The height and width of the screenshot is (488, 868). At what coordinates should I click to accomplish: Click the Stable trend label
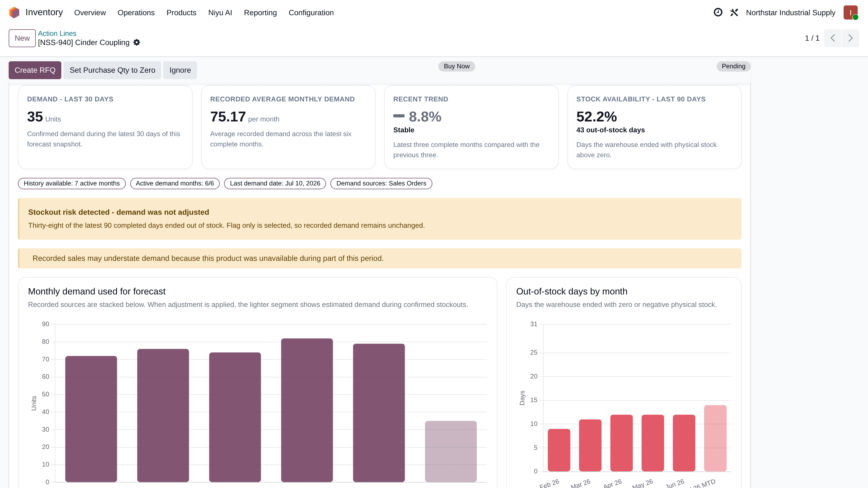(x=404, y=130)
